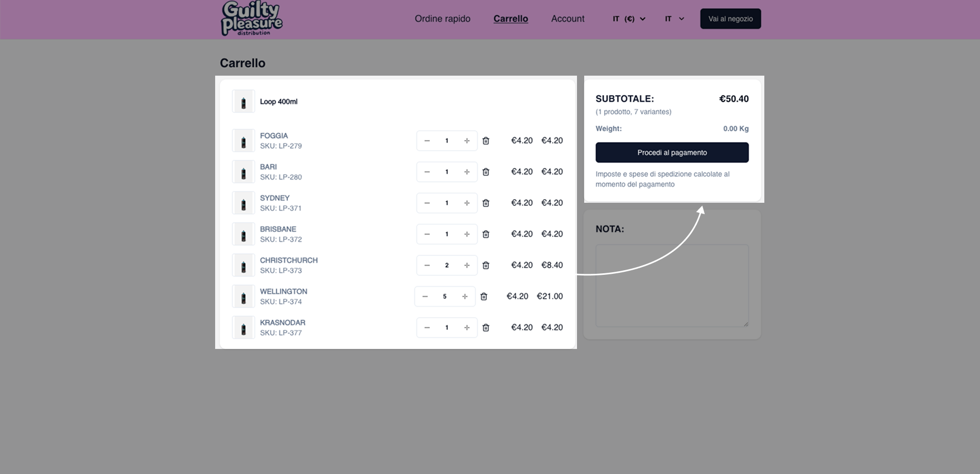This screenshot has height=474, width=980.
Task: Click the 0.00 Kg weight value
Action: (x=736, y=129)
